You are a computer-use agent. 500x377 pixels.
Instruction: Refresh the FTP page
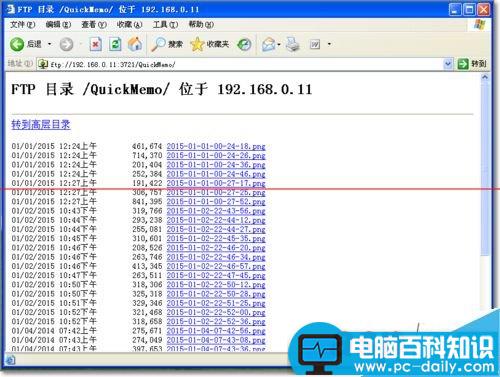[x=115, y=44]
